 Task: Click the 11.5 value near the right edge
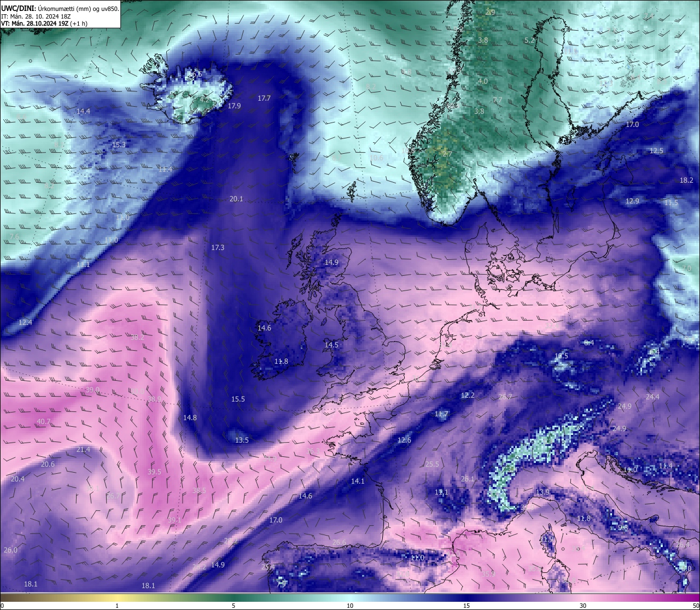tap(671, 202)
